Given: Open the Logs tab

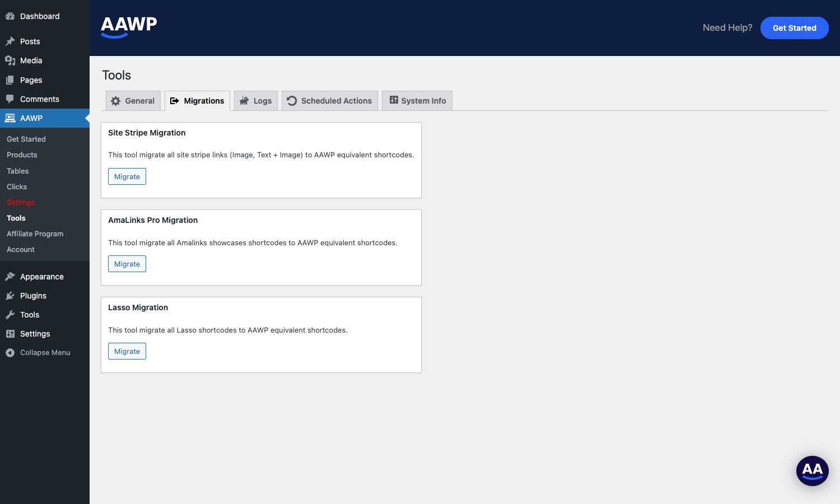Looking at the screenshot, I should coord(256,101).
